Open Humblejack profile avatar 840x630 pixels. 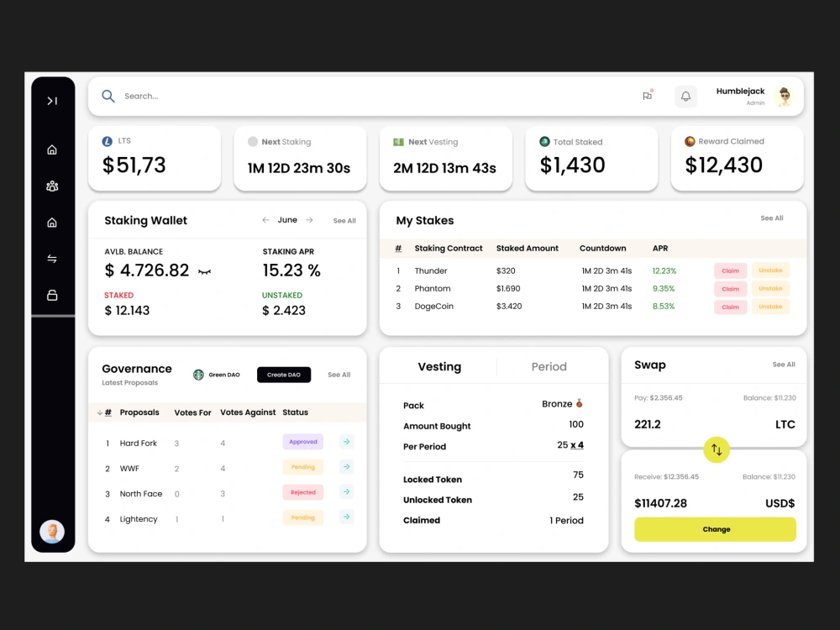pos(785,97)
